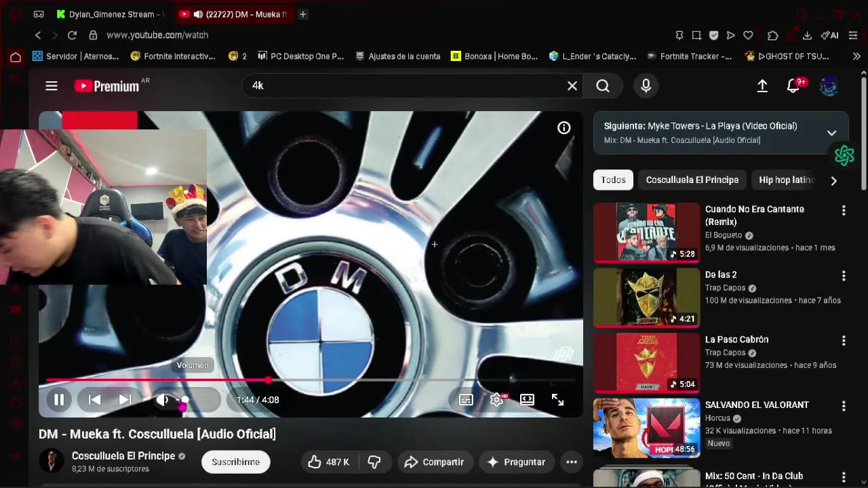
Task: Open Servidor | Aternos bookmark
Action: [x=75, y=56]
